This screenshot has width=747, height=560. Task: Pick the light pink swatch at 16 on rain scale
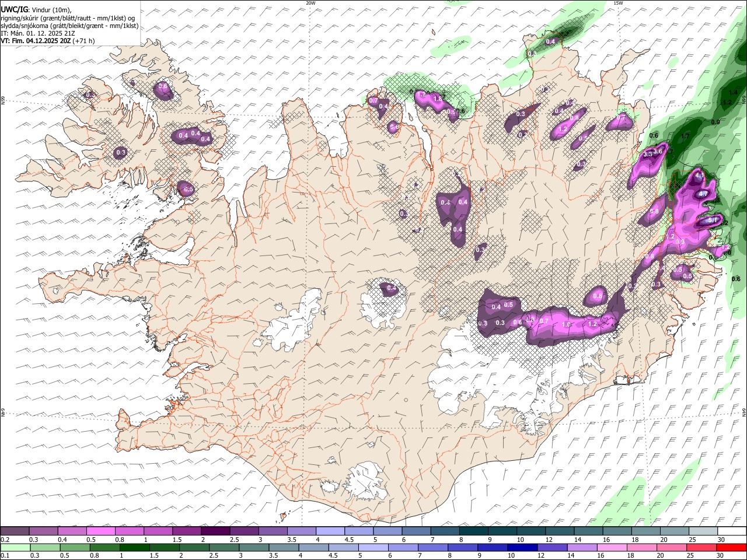(612, 547)
